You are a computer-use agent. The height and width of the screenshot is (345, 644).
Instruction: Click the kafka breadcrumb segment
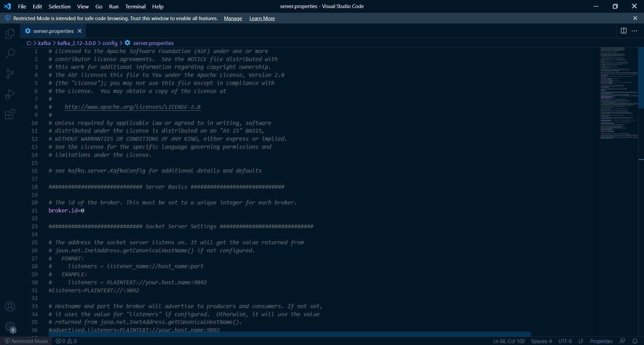44,43
